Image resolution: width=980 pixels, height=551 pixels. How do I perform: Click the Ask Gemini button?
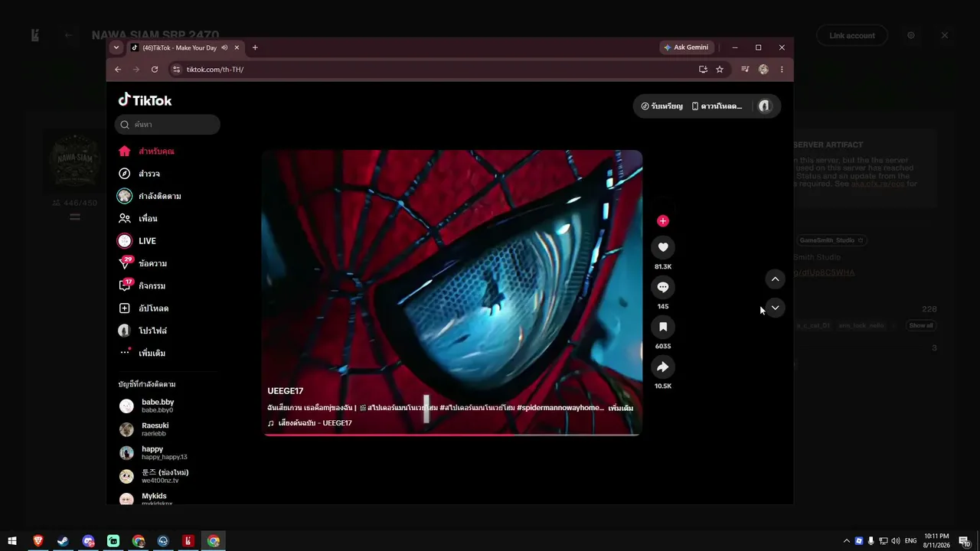click(x=687, y=47)
